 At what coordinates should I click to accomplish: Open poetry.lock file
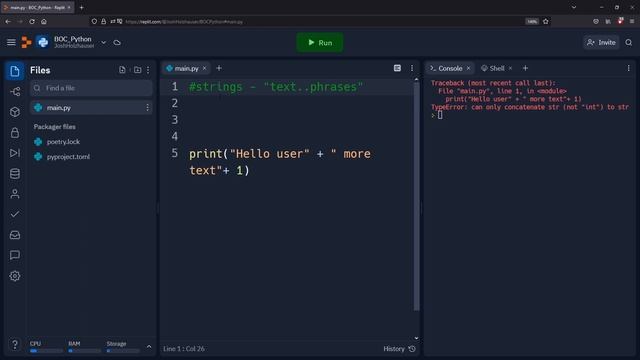(x=63, y=142)
